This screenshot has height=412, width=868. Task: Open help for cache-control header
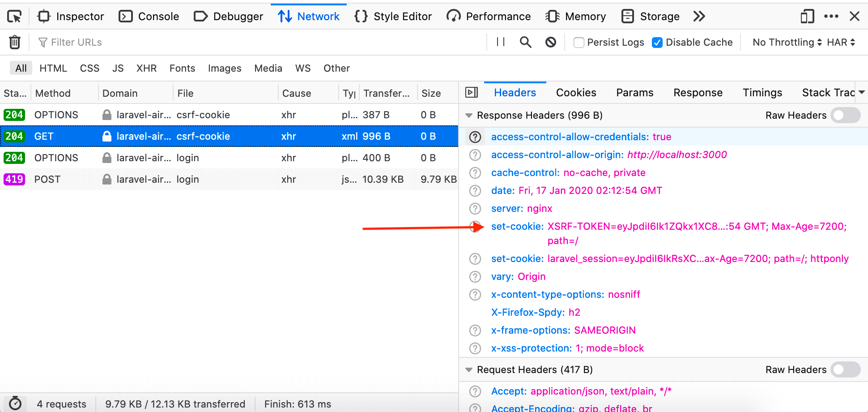coord(475,173)
